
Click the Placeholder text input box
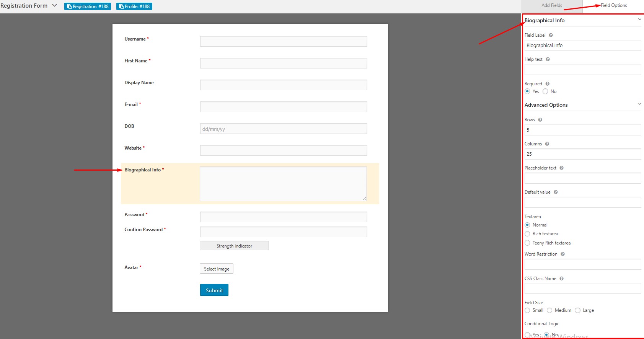[583, 178]
